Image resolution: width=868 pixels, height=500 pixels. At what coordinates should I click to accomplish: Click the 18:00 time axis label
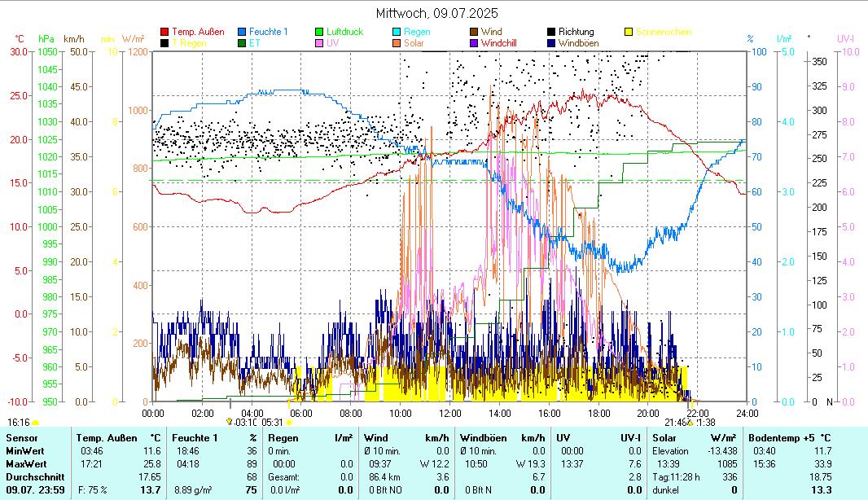(x=599, y=413)
